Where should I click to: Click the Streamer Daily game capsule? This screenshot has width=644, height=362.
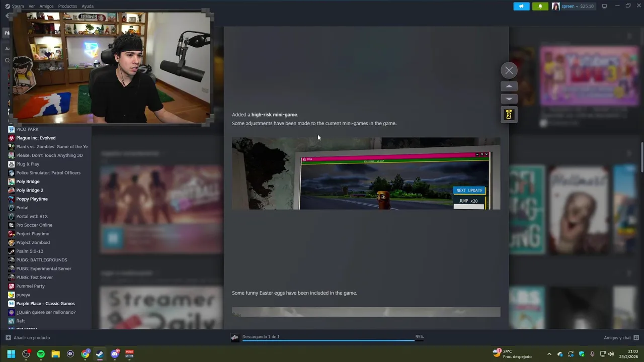[x=161, y=307]
